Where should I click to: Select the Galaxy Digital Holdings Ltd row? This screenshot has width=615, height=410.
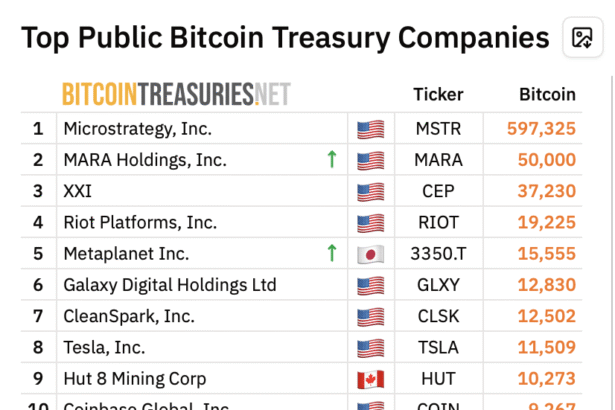coord(169,285)
